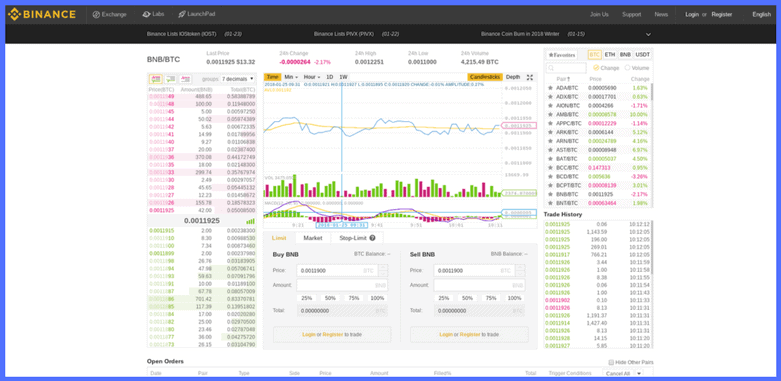Star the ARK/BTC pair as favorite

tap(550, 132)
